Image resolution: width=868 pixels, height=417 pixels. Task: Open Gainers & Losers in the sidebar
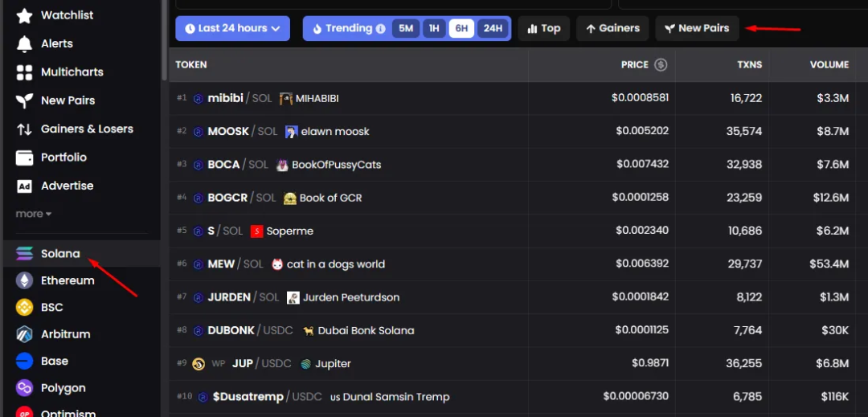pyautogui.click(x=87, y=129)
